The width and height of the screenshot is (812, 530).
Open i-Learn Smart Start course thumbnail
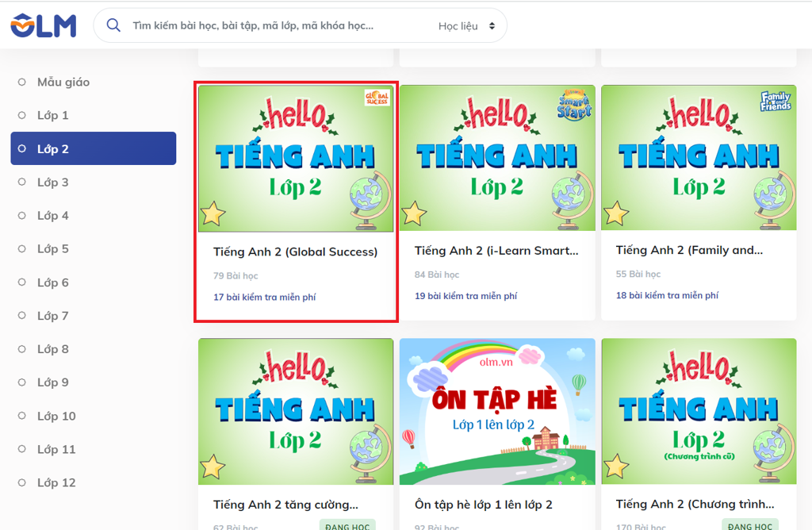(x=497, y=158)
